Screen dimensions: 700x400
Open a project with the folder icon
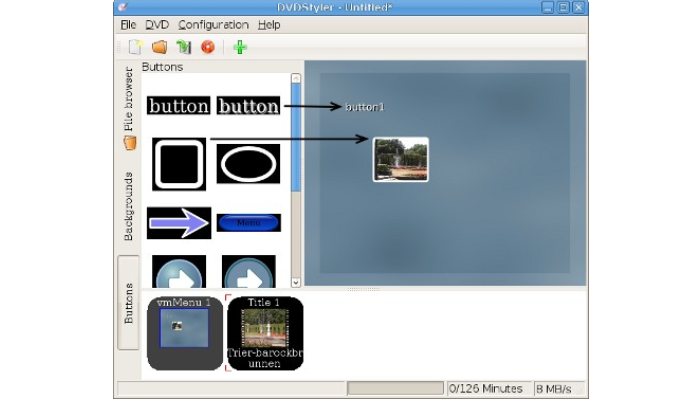[159, 47]
